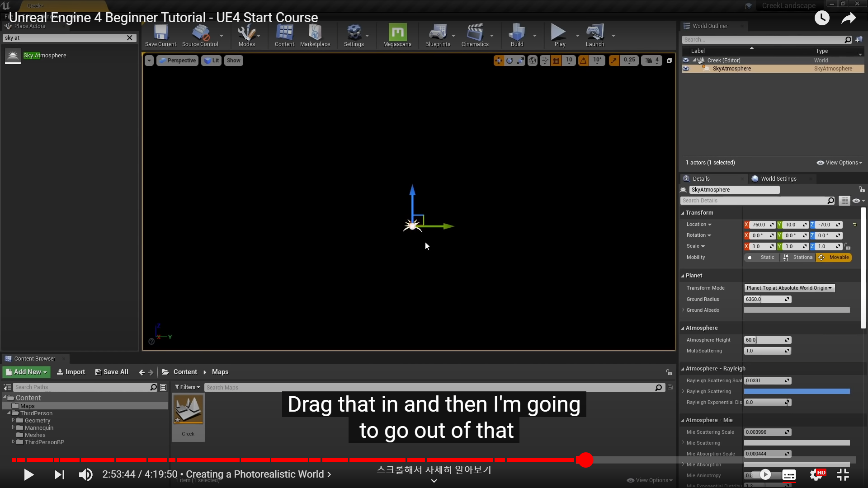
Task: Click the Import button in Content Browser
Action: (71, 372)
